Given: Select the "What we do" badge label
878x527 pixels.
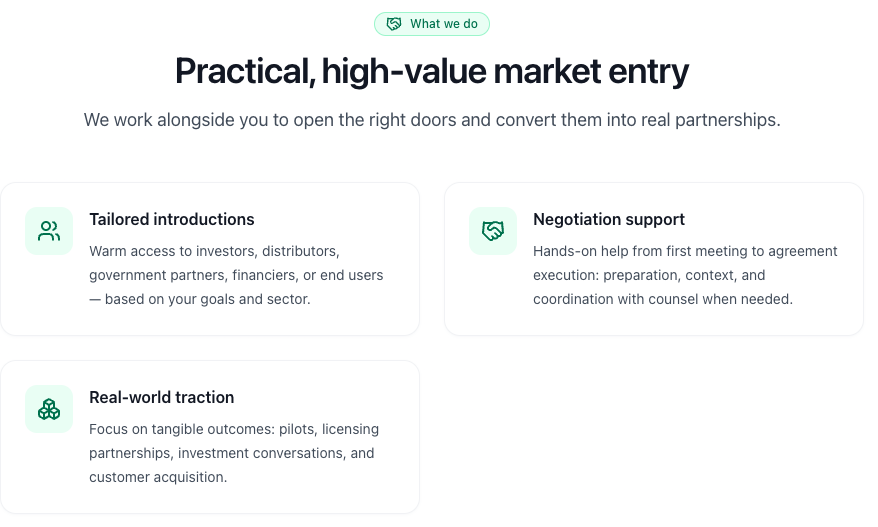Looking at the screenshot, I should pyautogui.click(x=443, y=24).
